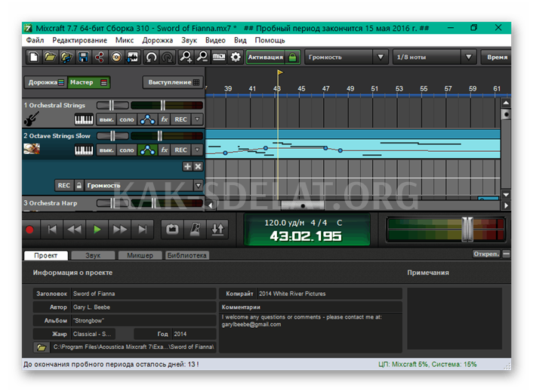The height and width of the screenshot is (392, 533).
Task: Switch to the Микшер tab
Action: (140, 255)
